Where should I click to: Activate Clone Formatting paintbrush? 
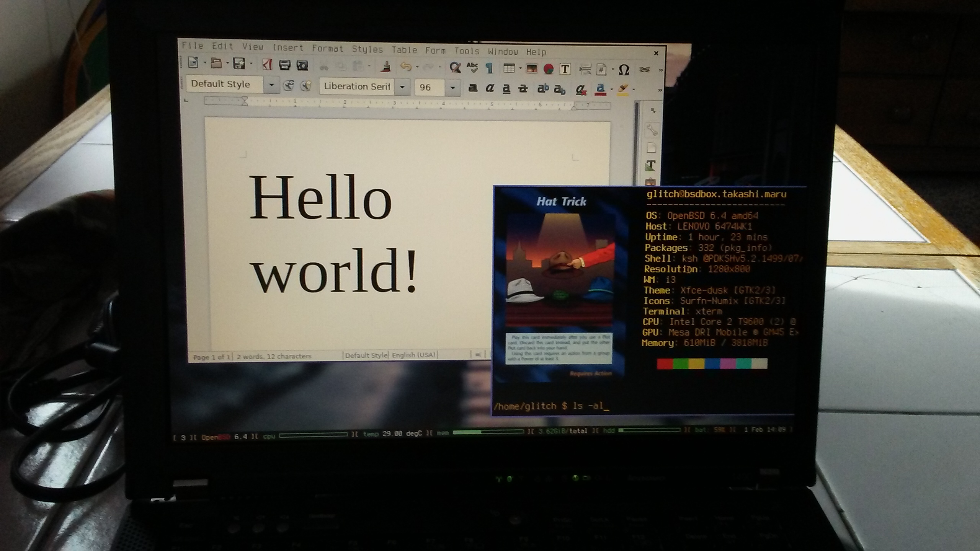coord(386,67)
